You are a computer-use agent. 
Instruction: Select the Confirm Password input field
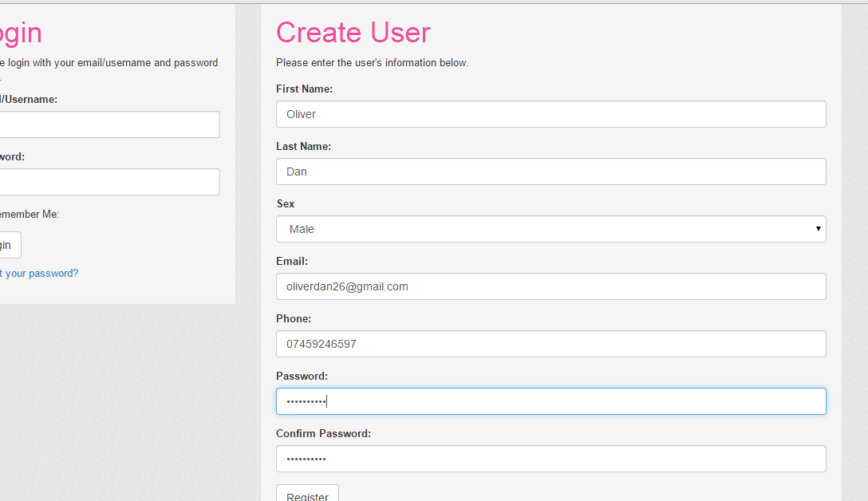point(550,459)
